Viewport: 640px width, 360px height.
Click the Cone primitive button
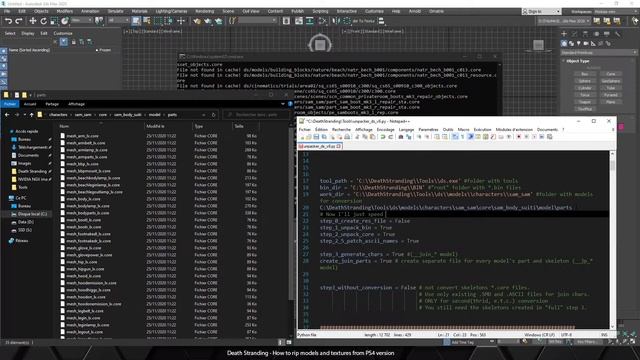click(x=611, y=74)
